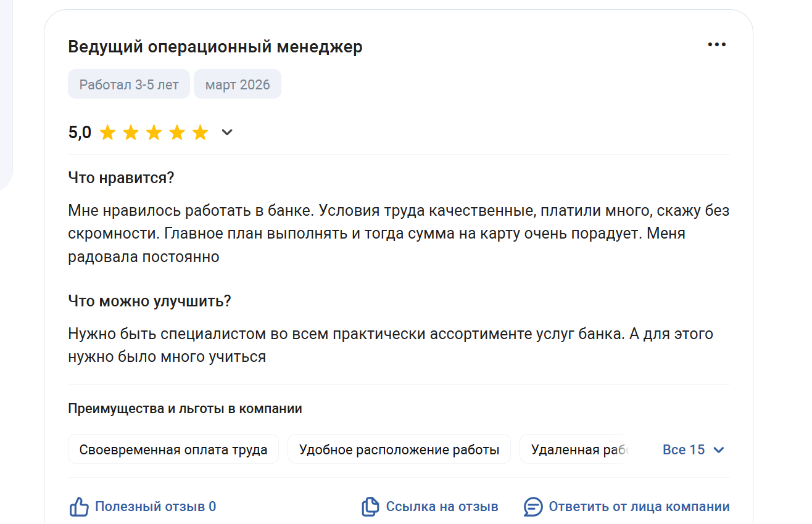Click the chevron next to 'Все 15'
This screenshot has width=812, height=524.
point(718,450)
